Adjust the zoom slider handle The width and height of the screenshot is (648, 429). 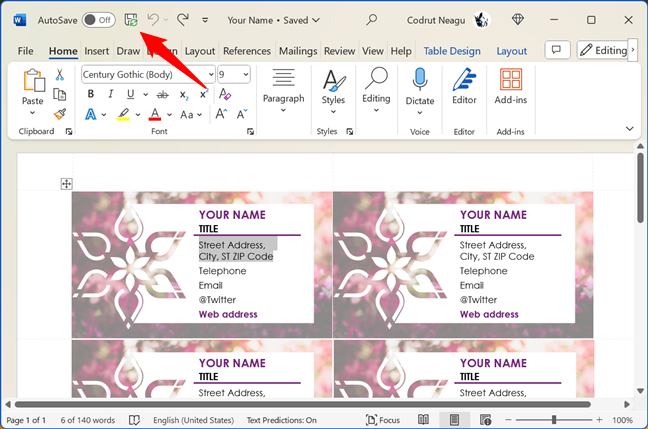point(554,420)
